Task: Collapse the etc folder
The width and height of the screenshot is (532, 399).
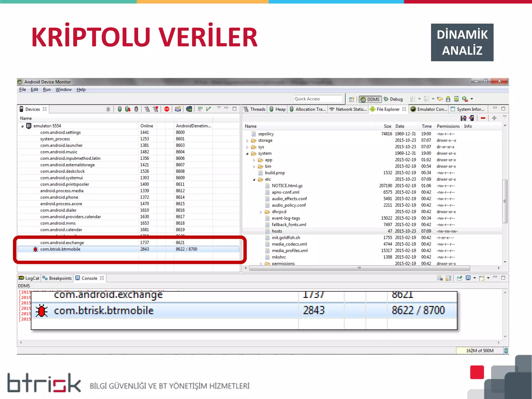Action: coord(254,180)
